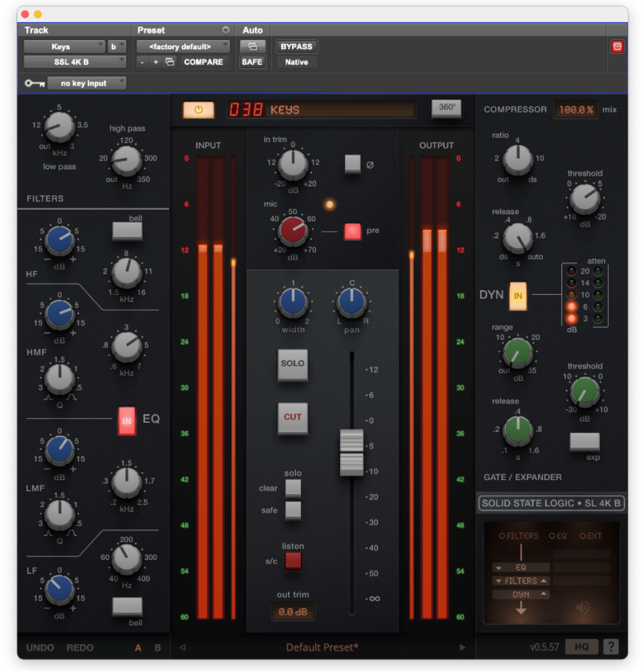The height and width of the screenshot is (671, 644).
Task: Select previous preset minus button
Action: click(142, 62)
